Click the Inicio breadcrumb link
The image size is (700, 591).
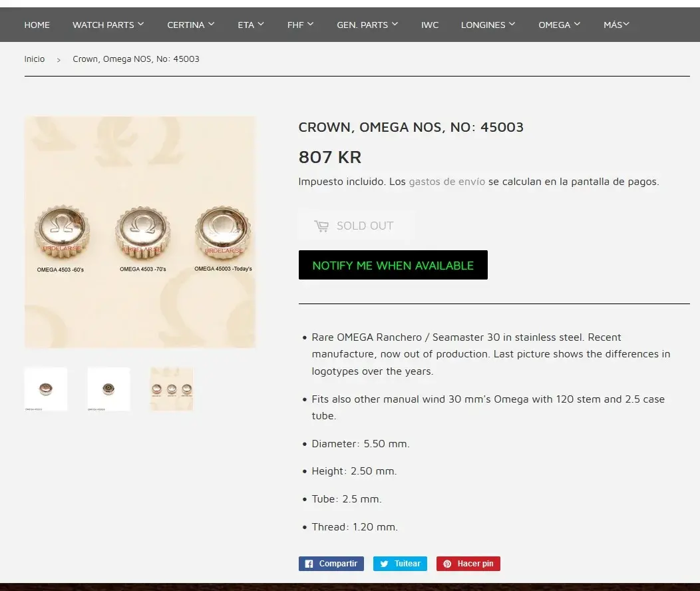tap(35, 59)
